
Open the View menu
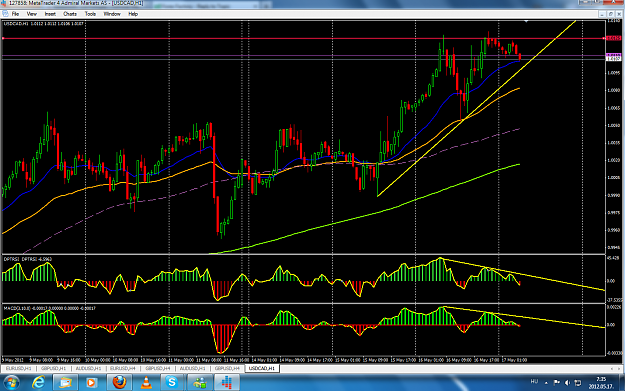[31, 14]
